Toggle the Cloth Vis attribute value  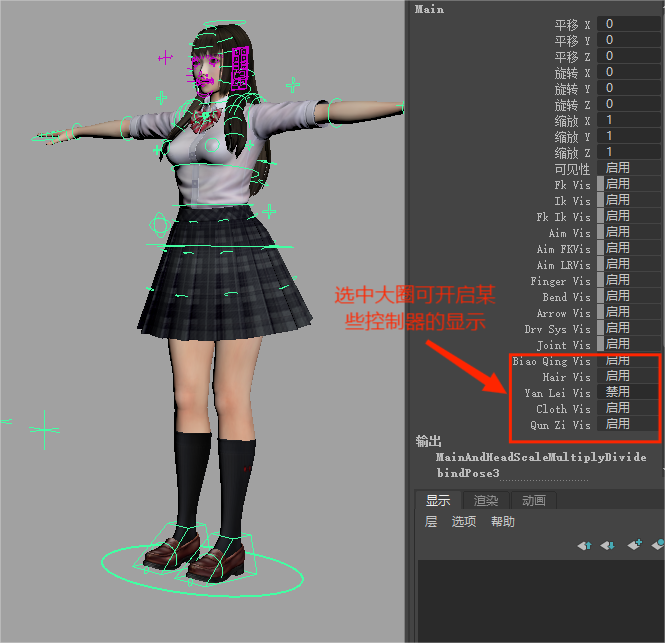pos(630,409)
